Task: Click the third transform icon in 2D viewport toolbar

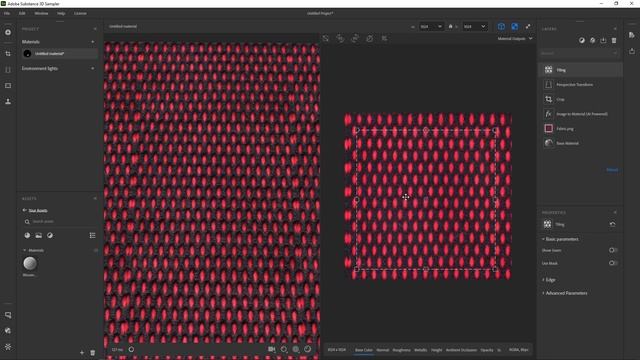Action: coord(355,38)
